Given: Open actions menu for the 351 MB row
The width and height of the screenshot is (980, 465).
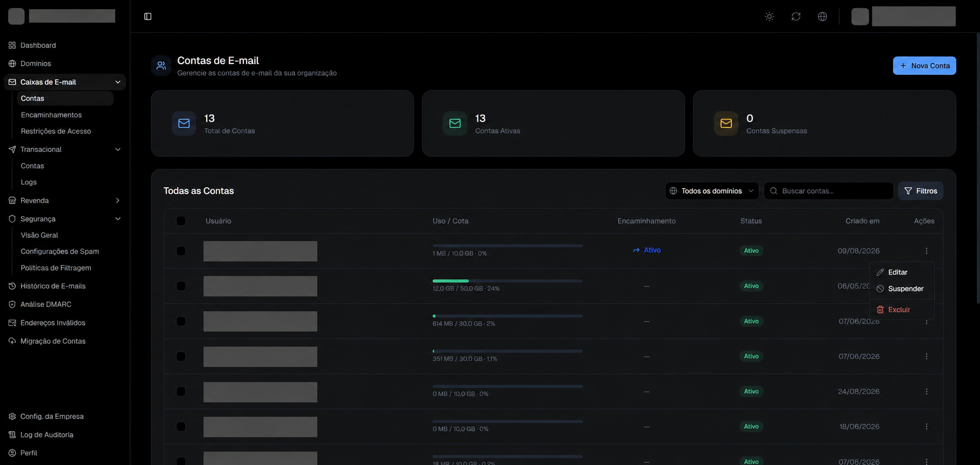Looking at the screenshot, I should click(x=926, y=356).
